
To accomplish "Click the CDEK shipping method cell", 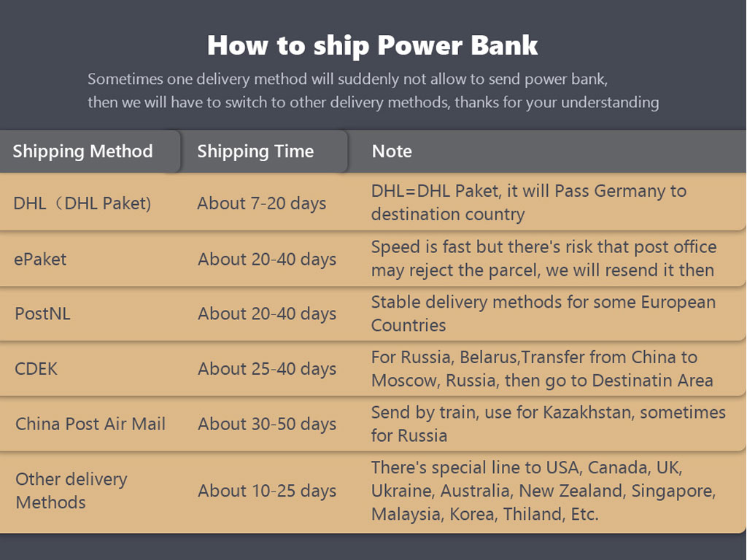I will point(36,369).
